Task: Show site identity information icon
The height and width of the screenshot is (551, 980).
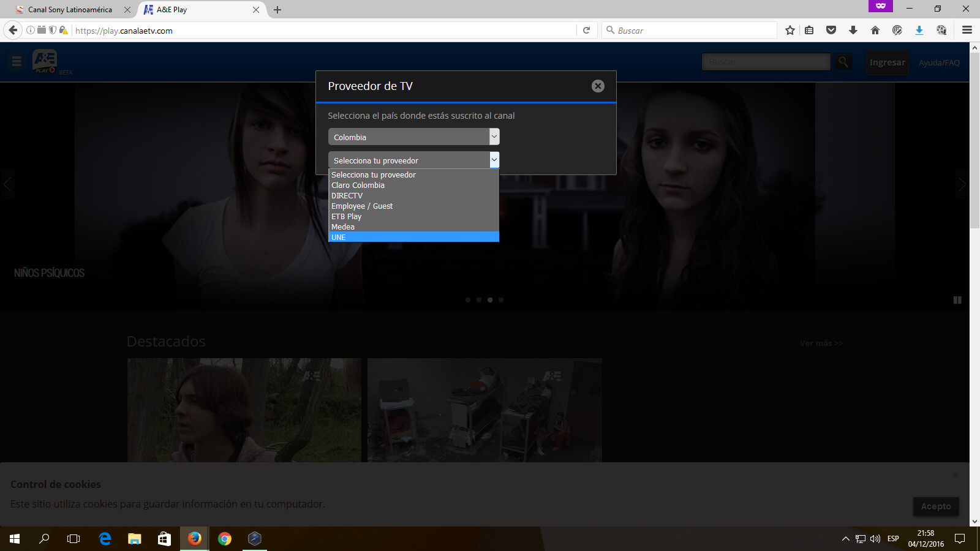Action: [x=31, y=30]
